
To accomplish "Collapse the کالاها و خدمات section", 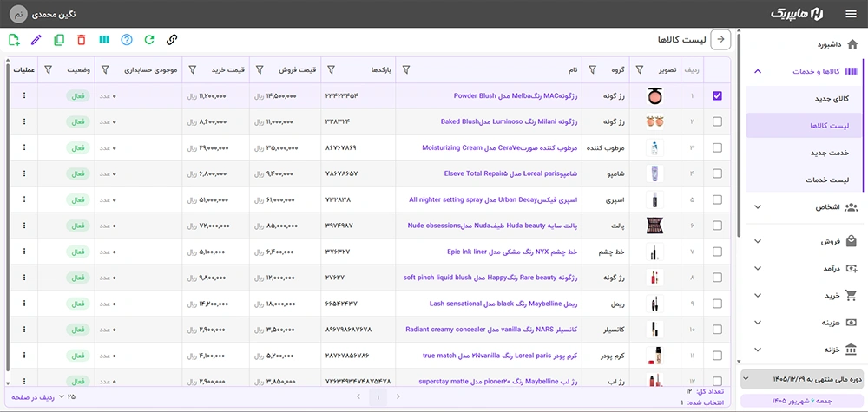I will 758,71.
